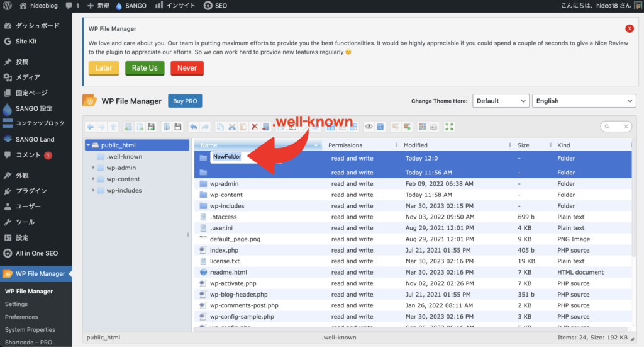This screenshot has width=644, height=347.
Task: Sort by the Name column header
Action: 258,145
